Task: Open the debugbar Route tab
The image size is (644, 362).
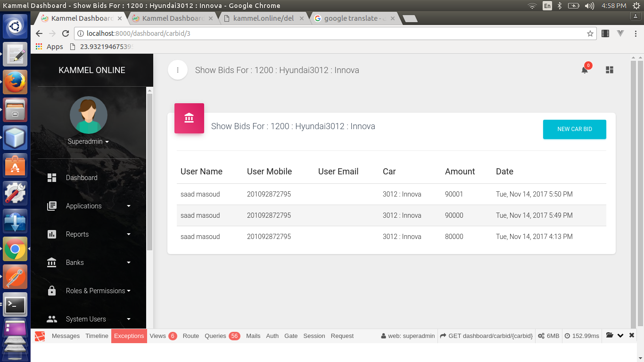Action: click(x=191, y=336)
